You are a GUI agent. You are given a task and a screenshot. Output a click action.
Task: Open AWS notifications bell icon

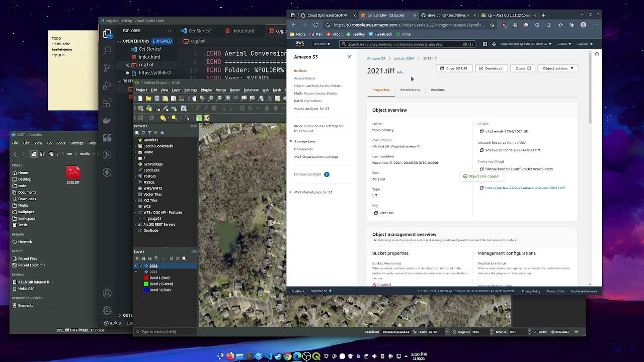tap(494, 44)
